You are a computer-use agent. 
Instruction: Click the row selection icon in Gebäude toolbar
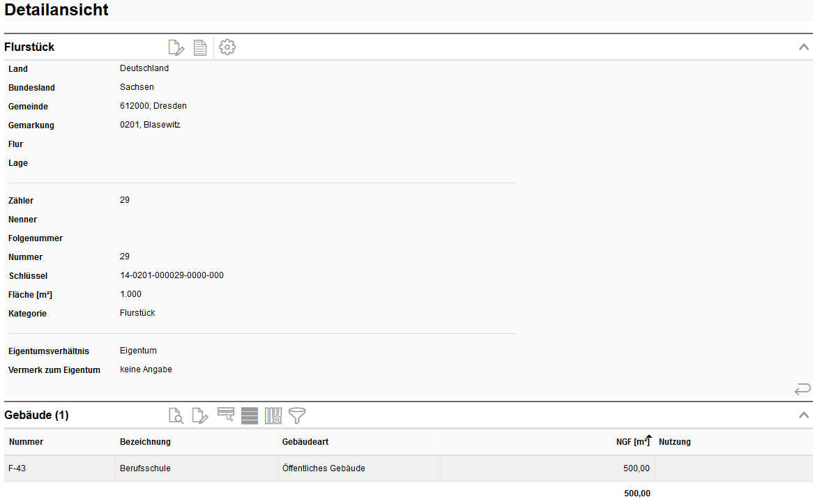point(226,415)
